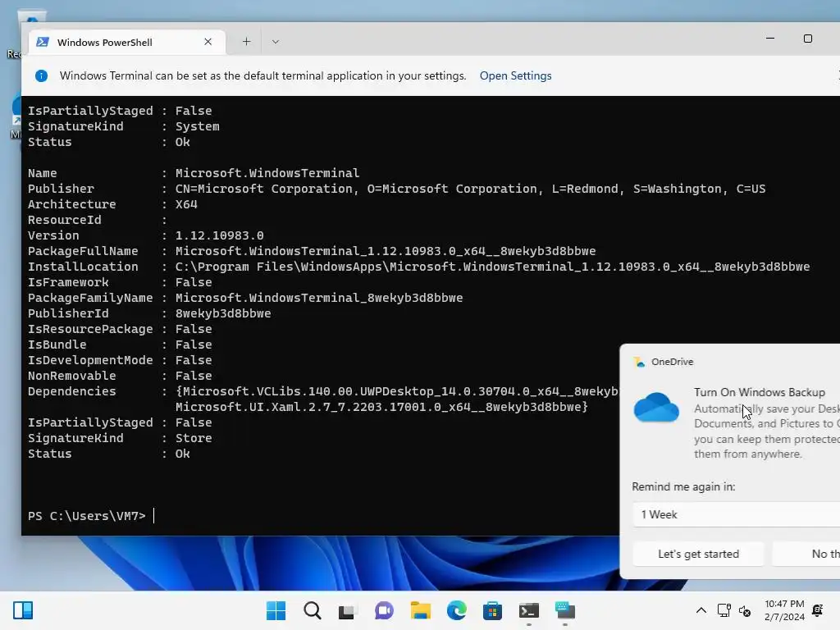Click the SignatureKind value System
The width and height of the screenshot is (840, 630).
pos(198,126)
